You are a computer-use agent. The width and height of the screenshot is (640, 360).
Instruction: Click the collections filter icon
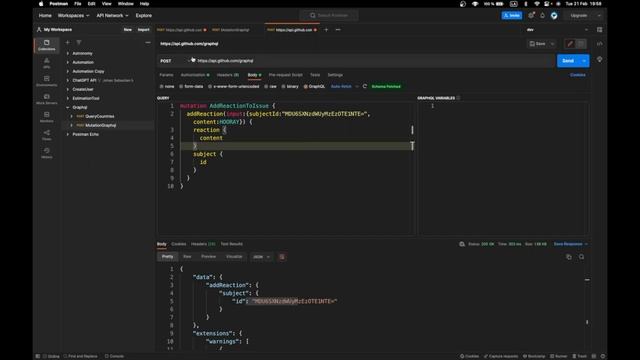pyautogui.click(x=79, y=42)
